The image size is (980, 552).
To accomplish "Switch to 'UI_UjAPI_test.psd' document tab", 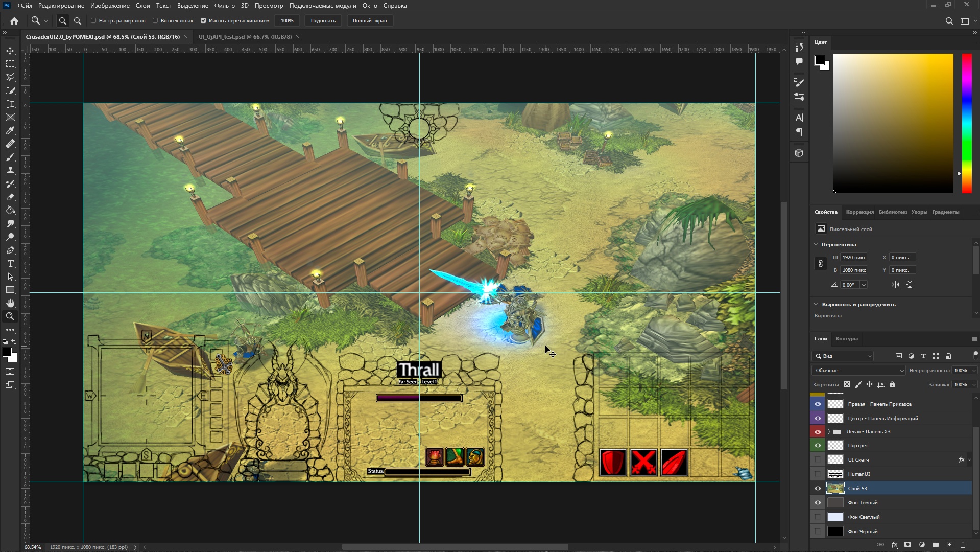I will pyautogui.click(x=245, y=37).
